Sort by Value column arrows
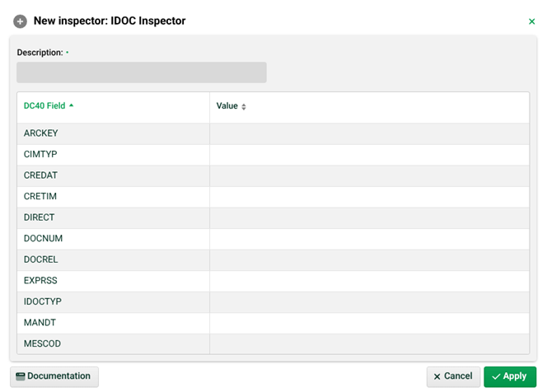547x392 pixels. pyautogui.click(x=244, y=107)
